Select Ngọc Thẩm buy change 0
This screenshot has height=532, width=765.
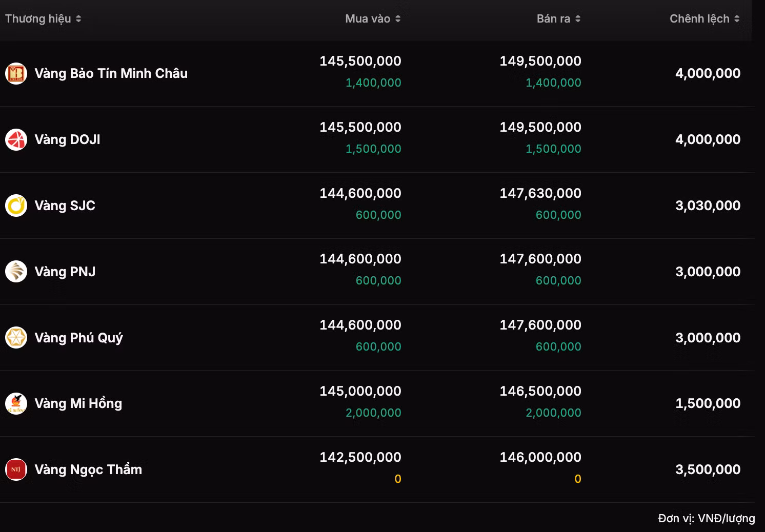point(398,479)
